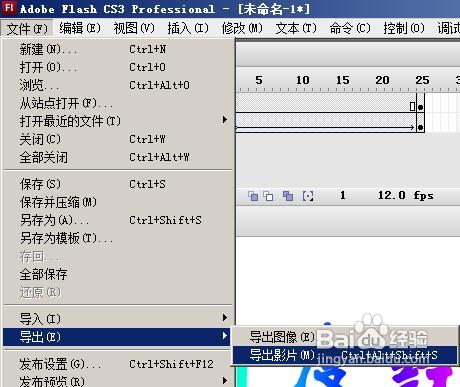This screenshot has width=460, height=387.
Task: Select 浏览... menu entry
Action: pyautogui.click(x=117, y=85)
